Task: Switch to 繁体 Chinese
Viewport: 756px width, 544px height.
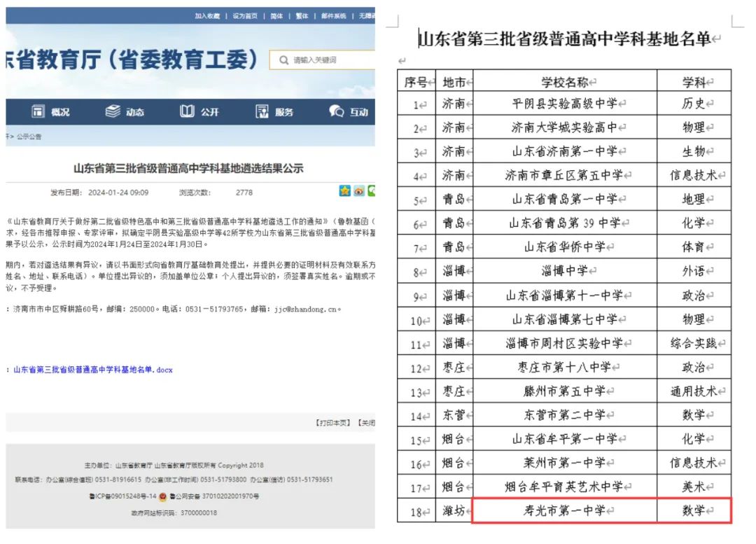Action: [x=302, y=16]
